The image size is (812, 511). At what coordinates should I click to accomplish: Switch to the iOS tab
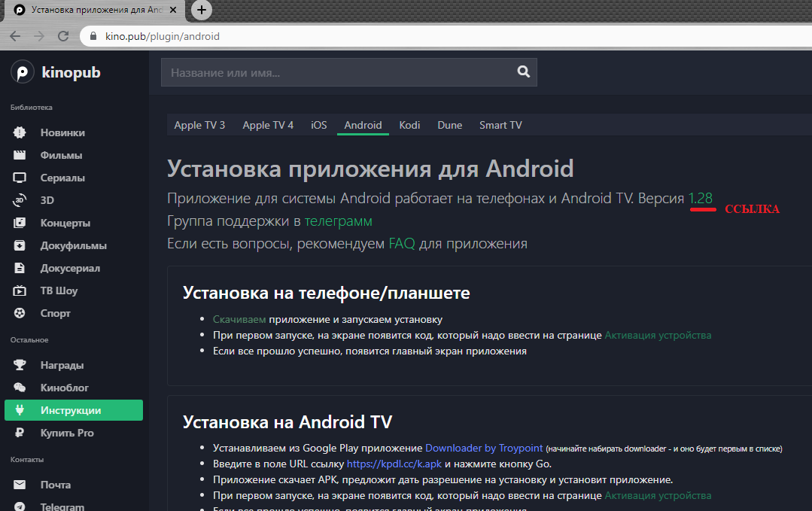[319, 125]
